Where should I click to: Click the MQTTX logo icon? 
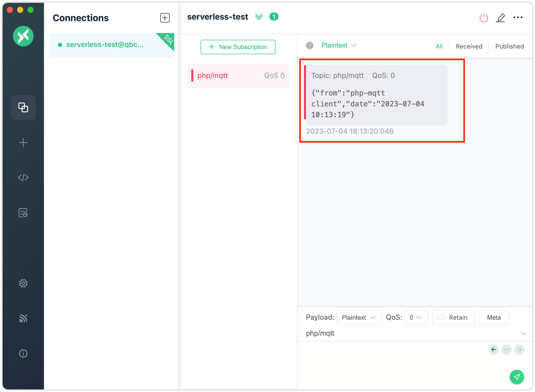[23, 36]
